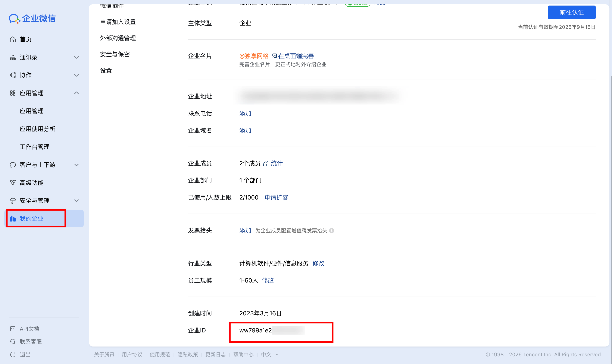Switch to 应用使用分析 menu item
This screenshot has width=612, height=364.
37,129
